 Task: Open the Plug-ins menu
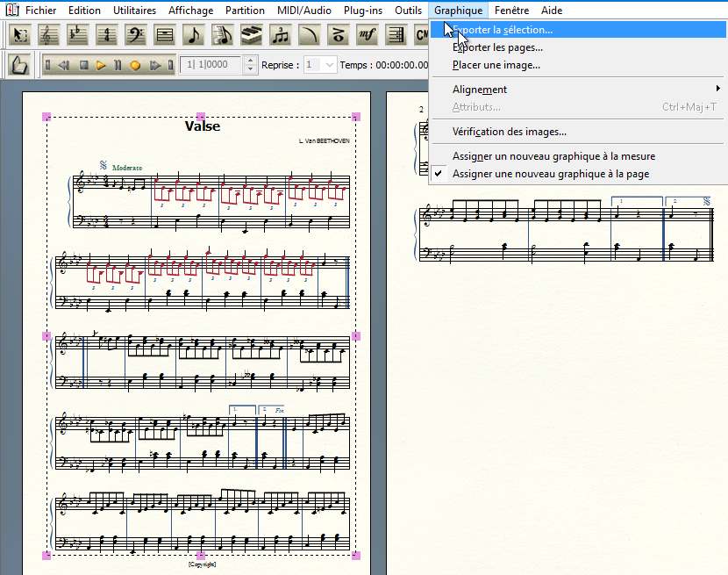(x=361, y=11)
